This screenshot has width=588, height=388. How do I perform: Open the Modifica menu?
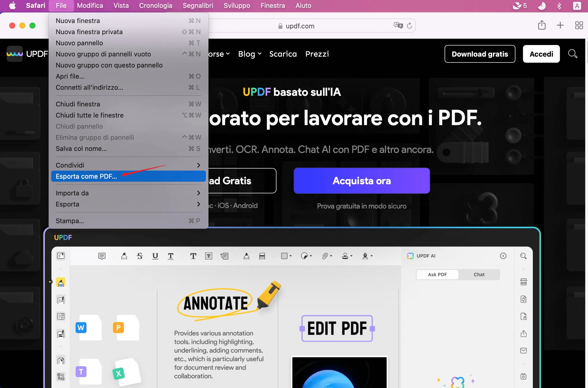click(x=90, y=6)
